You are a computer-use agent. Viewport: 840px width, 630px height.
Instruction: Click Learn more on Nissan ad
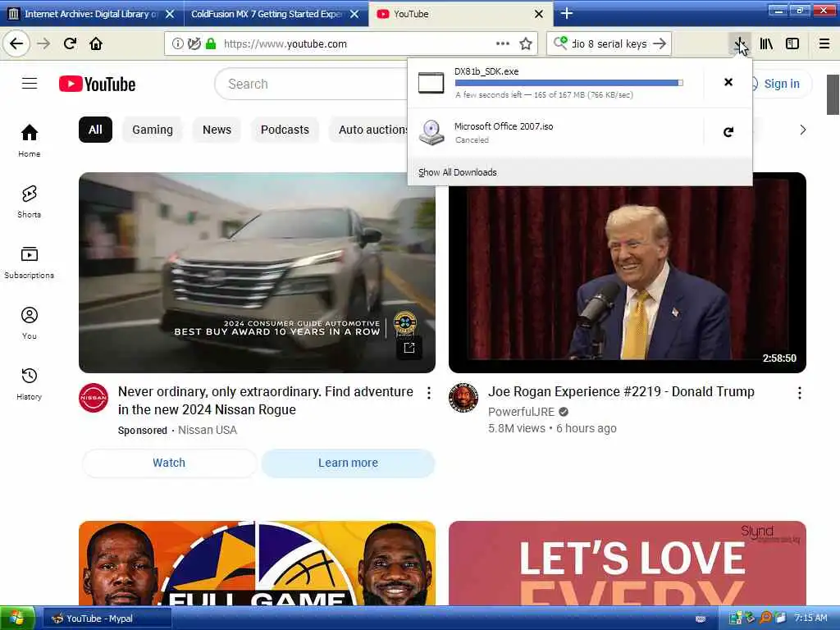348,463
